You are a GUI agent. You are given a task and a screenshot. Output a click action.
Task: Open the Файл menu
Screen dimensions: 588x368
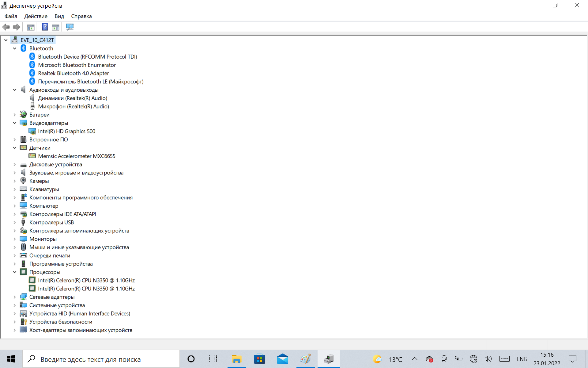click(11, 16)
